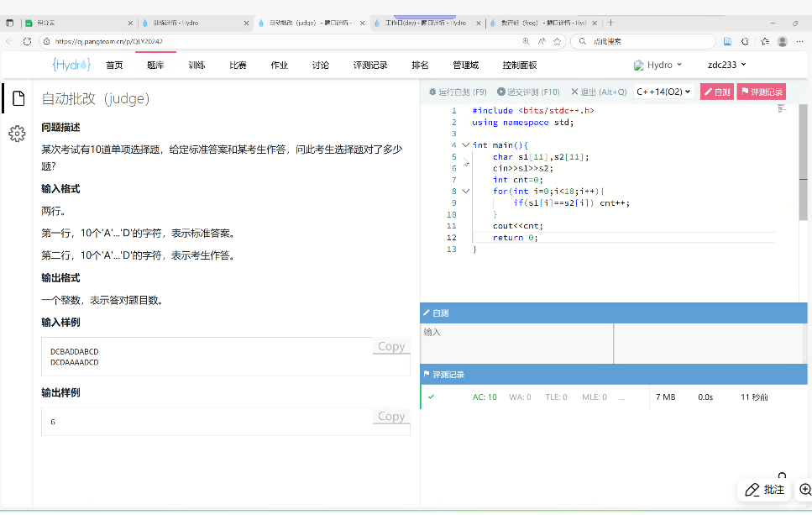Toggle the pink 评测记录 panel button
The width and height of the screenshot is (812, 515).
pyautogui.click(x=761, y=92)
